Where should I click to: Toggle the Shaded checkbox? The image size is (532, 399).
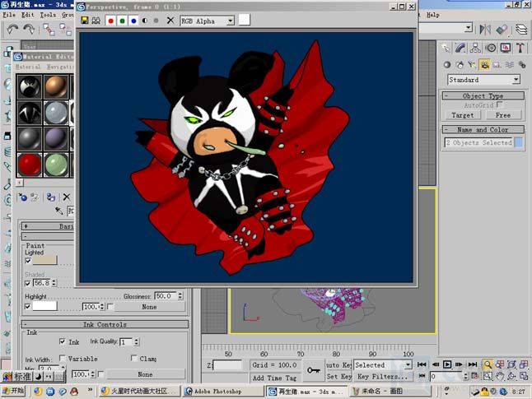click(x=28, y=283)
